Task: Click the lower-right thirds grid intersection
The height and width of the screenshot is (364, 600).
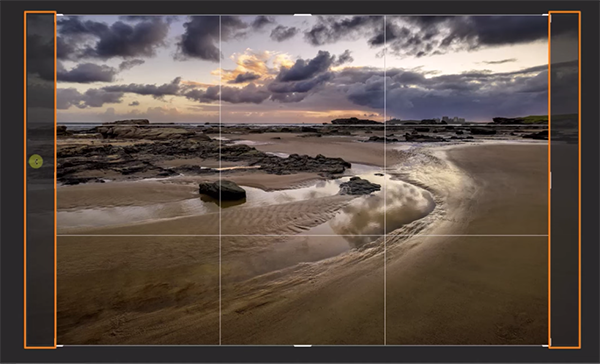Action: [x=385, y=235]
